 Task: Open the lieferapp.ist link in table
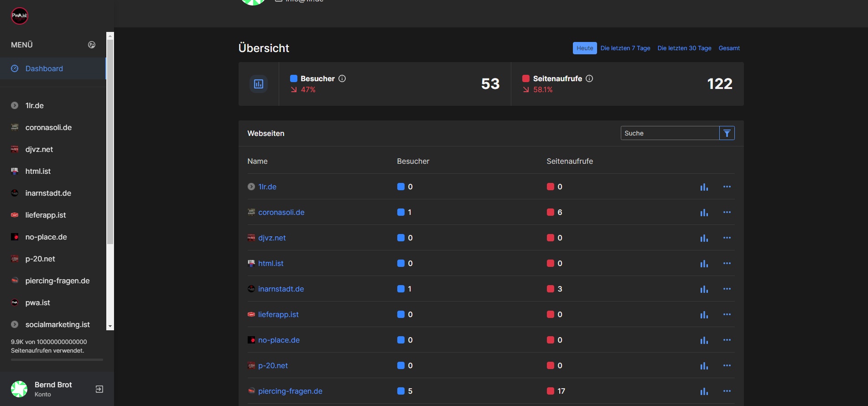(x=278, y=314)
